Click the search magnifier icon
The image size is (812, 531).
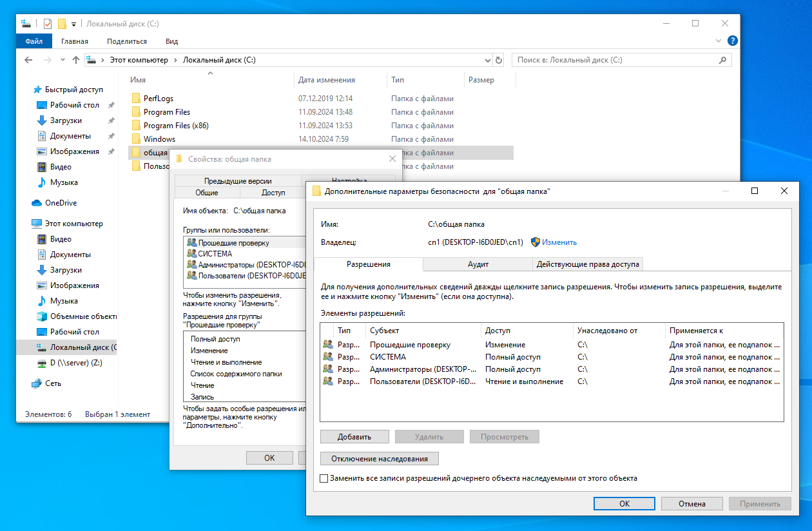click(x=722, y=60)
